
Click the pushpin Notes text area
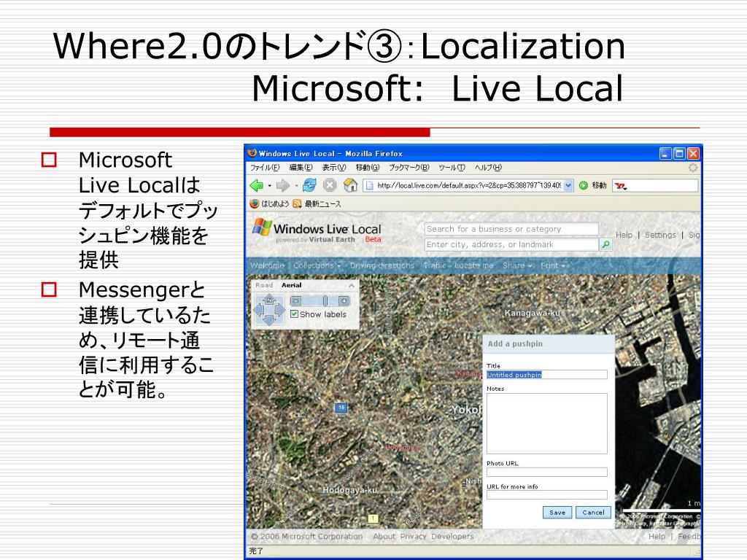547,424
